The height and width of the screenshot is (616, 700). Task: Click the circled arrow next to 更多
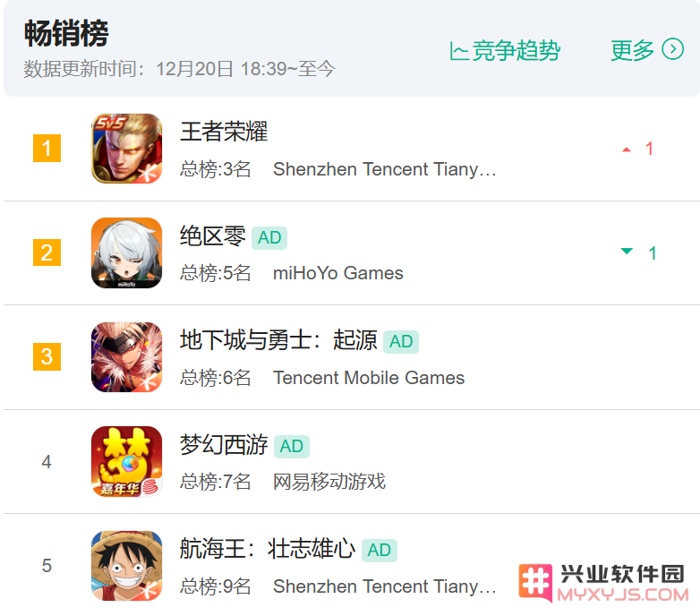pyautogui.click(x=673, y=49)
